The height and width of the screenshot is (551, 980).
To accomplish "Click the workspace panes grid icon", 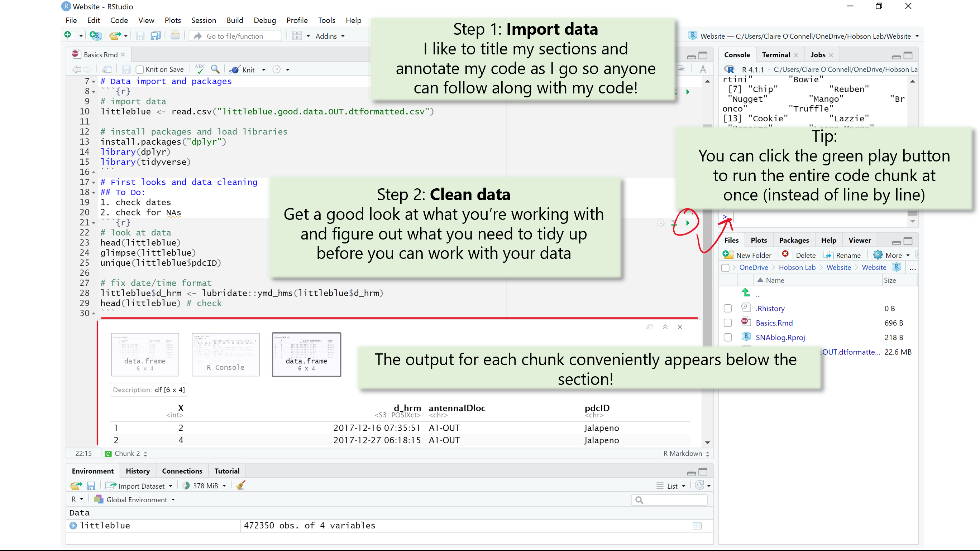I will [x=297, y=36].
